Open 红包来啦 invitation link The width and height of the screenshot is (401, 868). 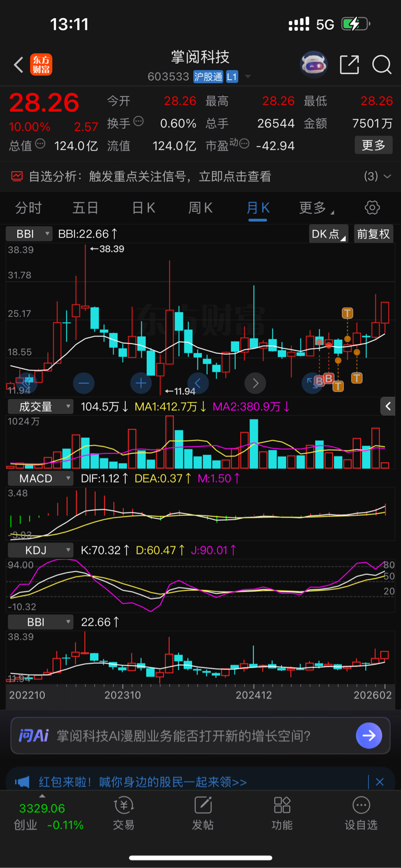(143, 782)
